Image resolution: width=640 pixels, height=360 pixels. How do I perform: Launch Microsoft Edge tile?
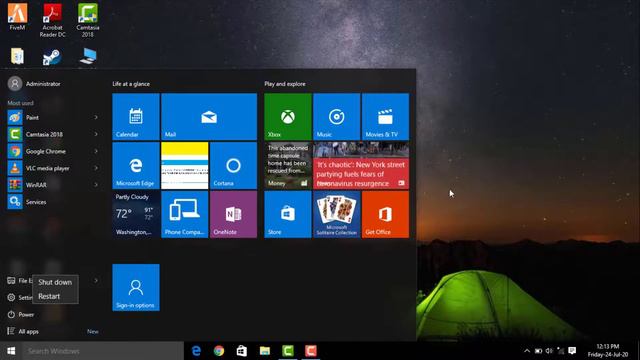136,165
